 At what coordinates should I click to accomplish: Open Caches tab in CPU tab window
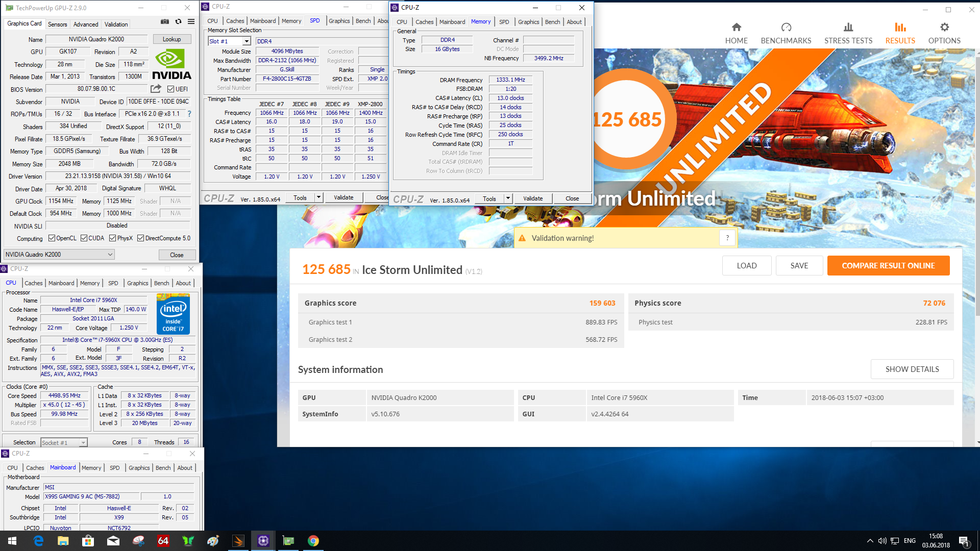[34, 283]
